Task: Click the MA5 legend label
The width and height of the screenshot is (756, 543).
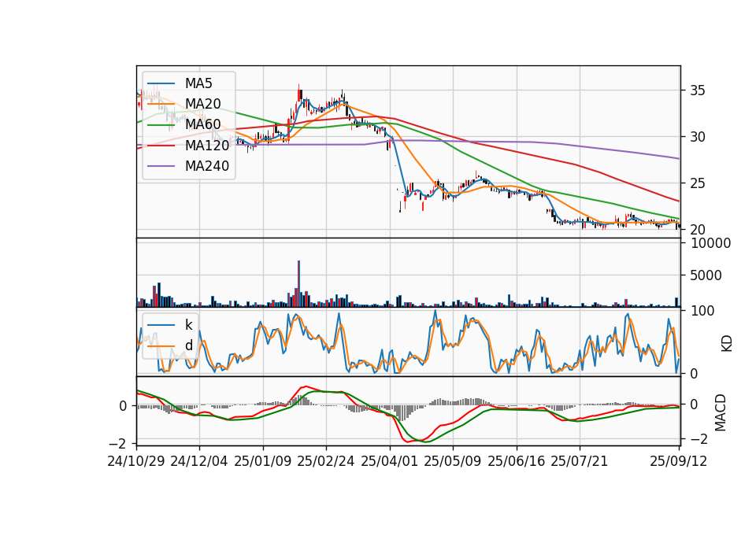Action: [x=198, y=83]
